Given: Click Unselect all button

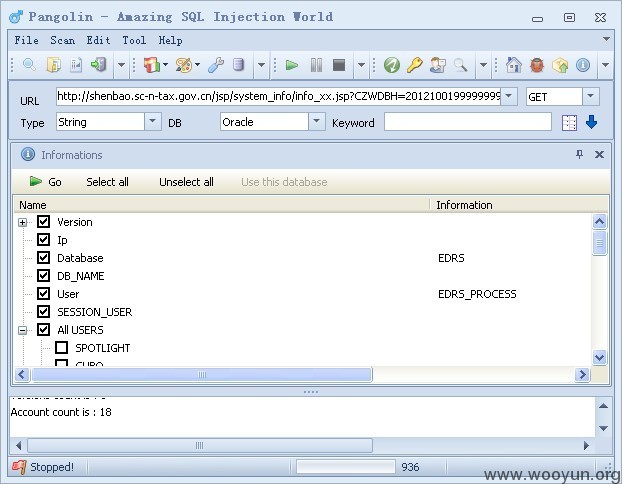Looking at the screenshot, I should [186, 182].
